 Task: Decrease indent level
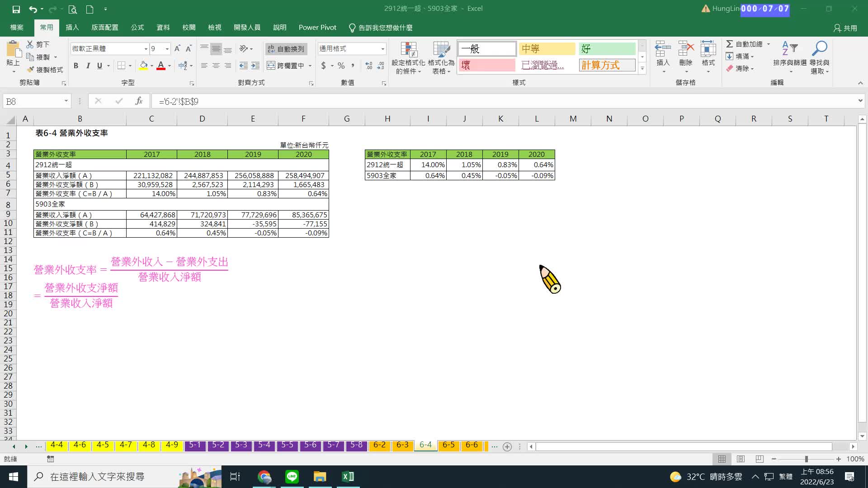click(243, 66)
